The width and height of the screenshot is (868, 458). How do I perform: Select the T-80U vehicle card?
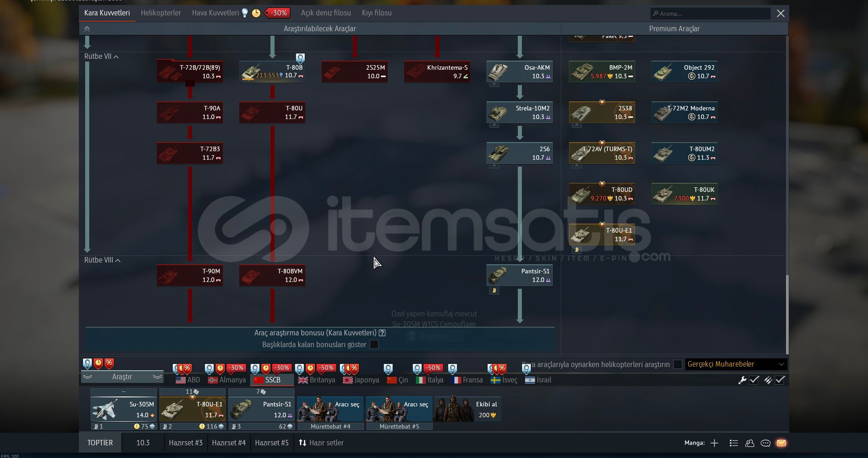pos(272,112)
